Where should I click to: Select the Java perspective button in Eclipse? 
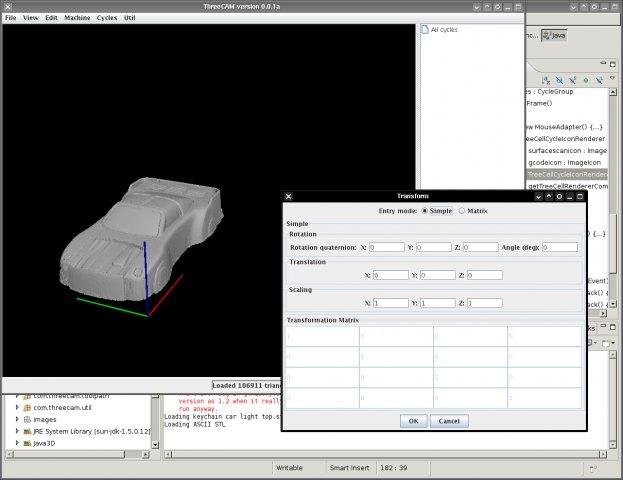click(554, 35)
